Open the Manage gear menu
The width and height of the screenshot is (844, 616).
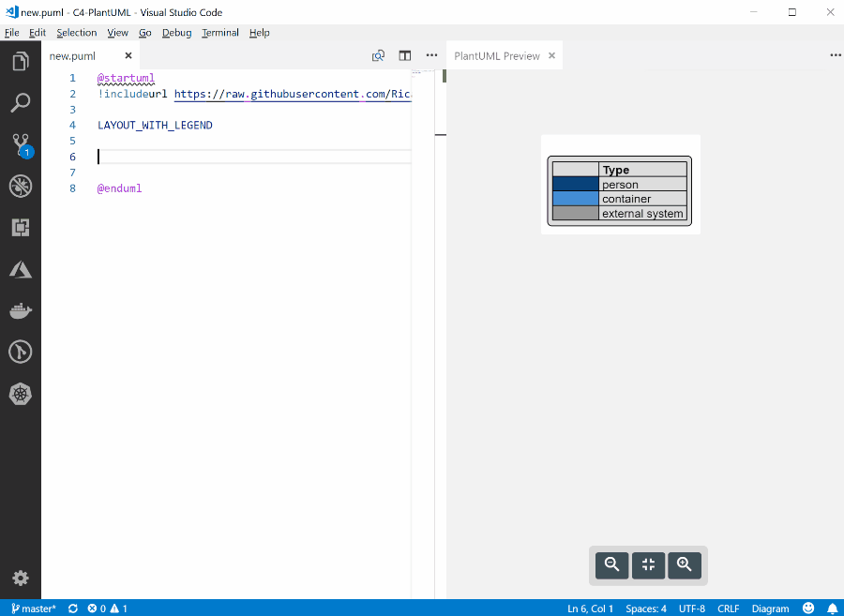(x=20, y=578)
